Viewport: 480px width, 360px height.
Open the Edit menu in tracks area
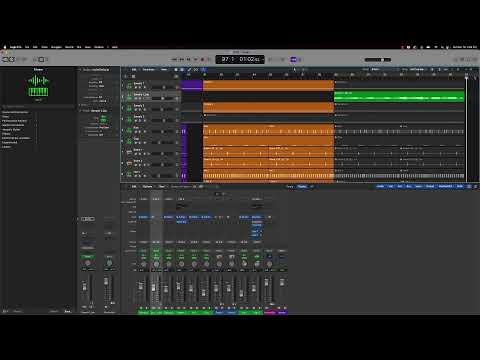tap(134, 70)
